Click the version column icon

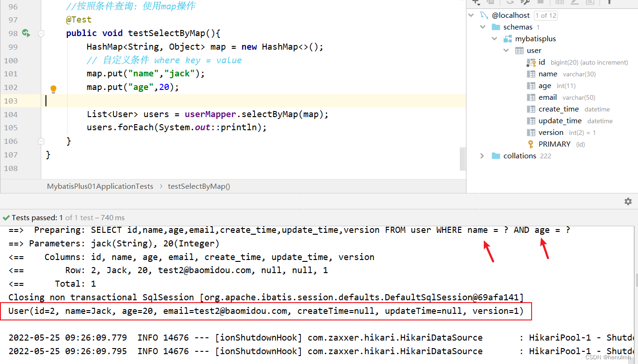[x=531, y=133]
